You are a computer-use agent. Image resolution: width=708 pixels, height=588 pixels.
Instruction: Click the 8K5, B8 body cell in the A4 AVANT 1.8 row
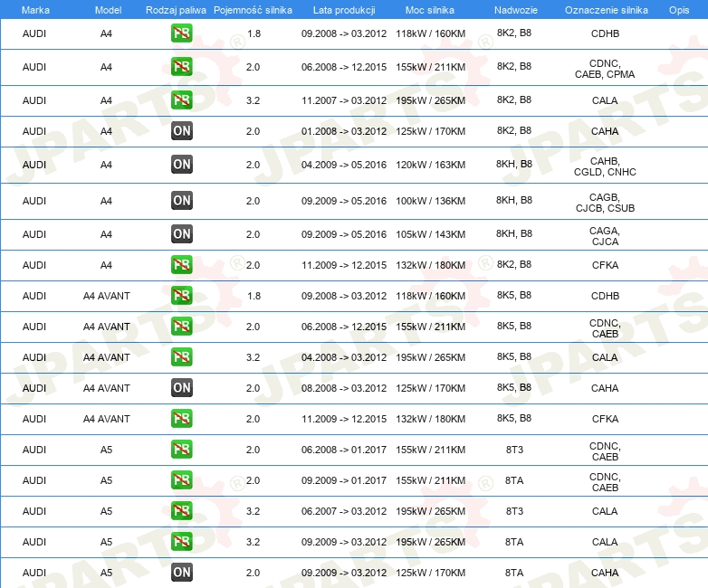pos(514,295)
